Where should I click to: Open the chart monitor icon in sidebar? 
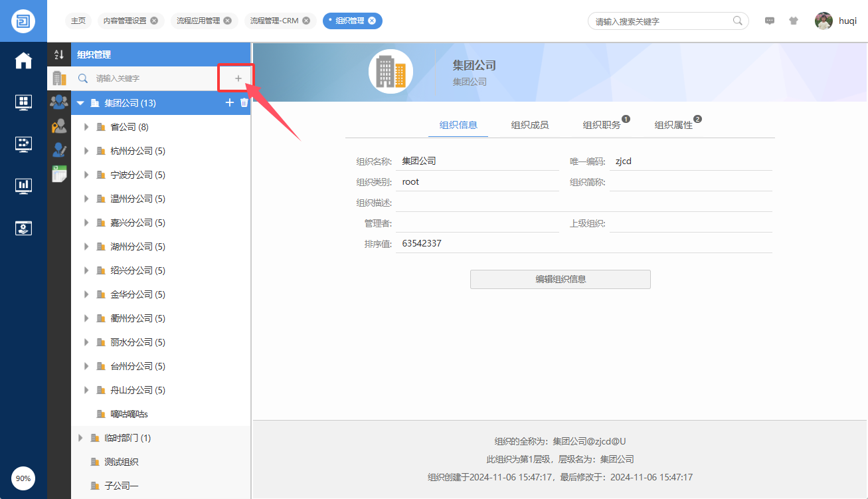[x=23, y=185]
